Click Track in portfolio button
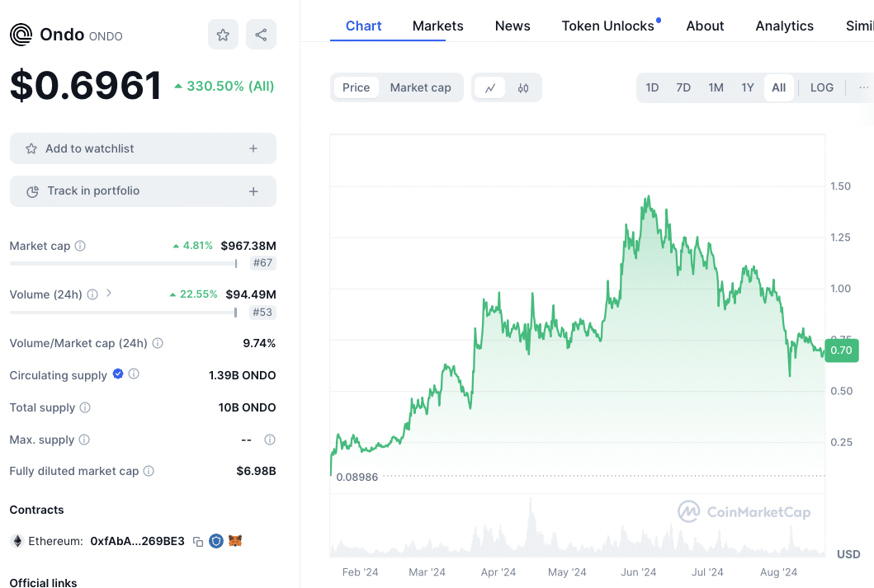Image resolution: width=874 pixels, height=588 pixels. point(144,191)
